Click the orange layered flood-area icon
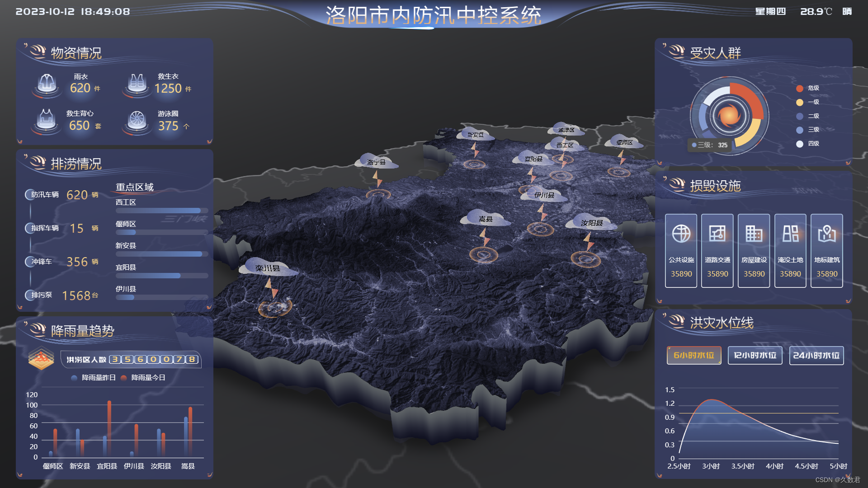The image size is (868, 488). [41, 358]
